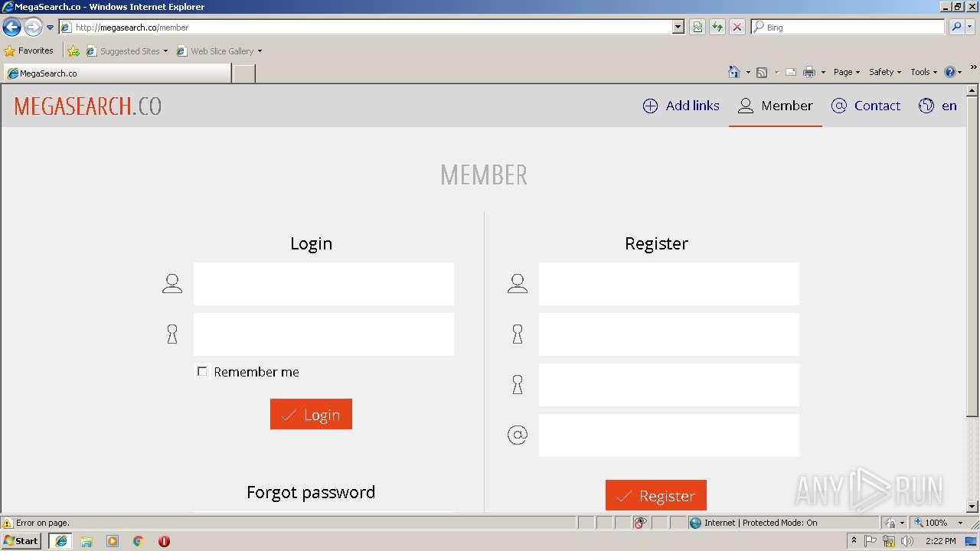The height and width of the screenshot is (551, 980).
Task: Click the volume speaker tray icon
Action: tap(908, 541)
